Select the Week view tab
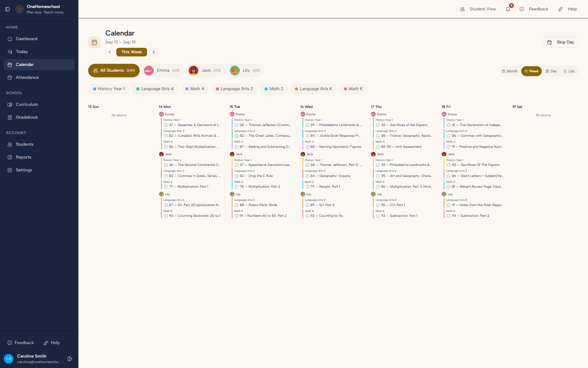Viewport: 588px width, 368px height. [x=531, y=71]
